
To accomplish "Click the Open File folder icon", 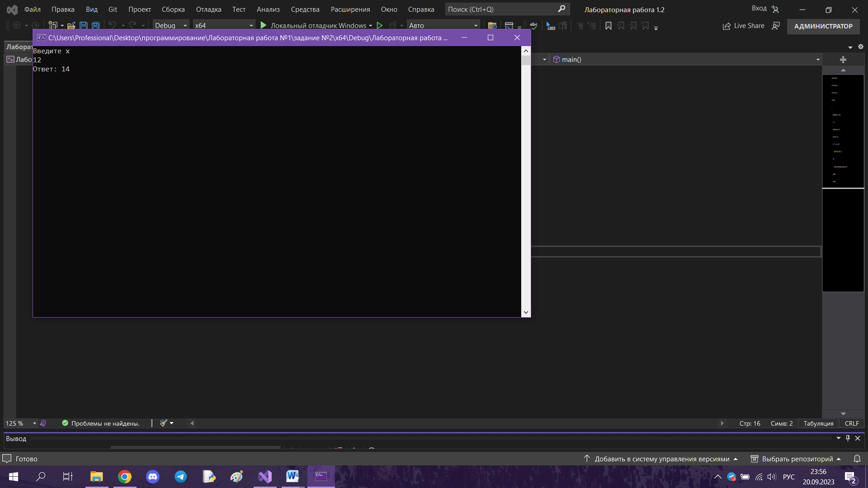I will point(71,26).
